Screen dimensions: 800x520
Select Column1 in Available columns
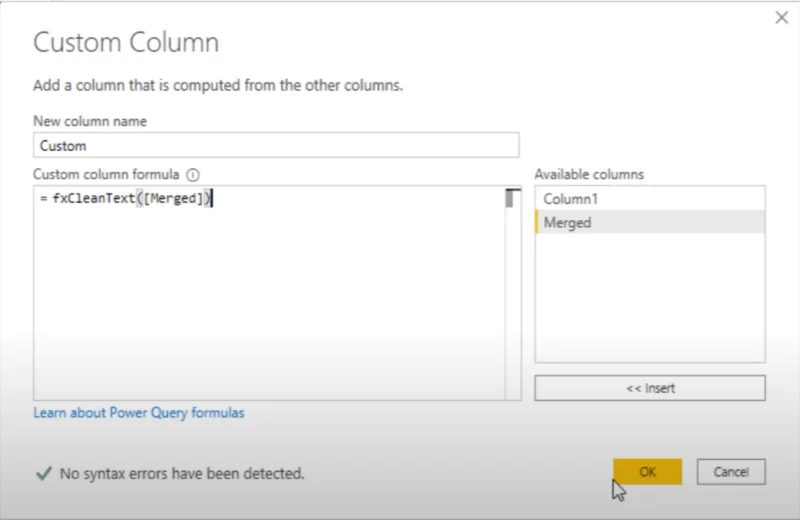pos(650,199)
